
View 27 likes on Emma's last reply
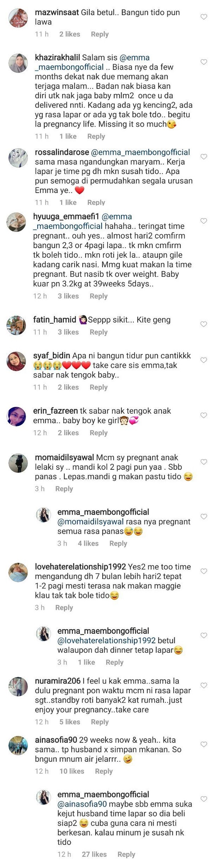(x=94, y=855)
